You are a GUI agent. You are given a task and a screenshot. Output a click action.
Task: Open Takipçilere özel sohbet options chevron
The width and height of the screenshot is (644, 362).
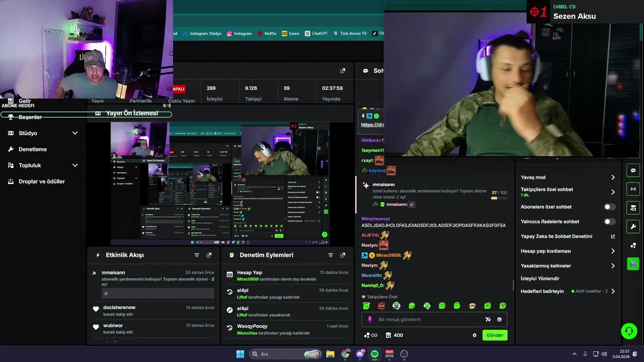click(613, 192)
